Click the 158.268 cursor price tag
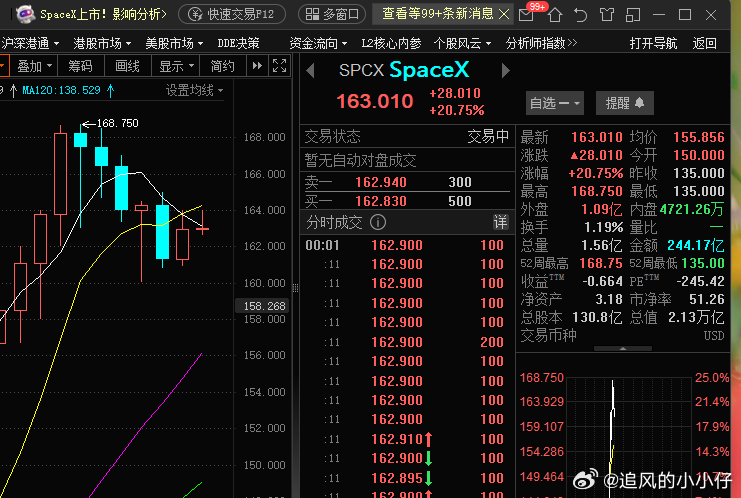 262,306
